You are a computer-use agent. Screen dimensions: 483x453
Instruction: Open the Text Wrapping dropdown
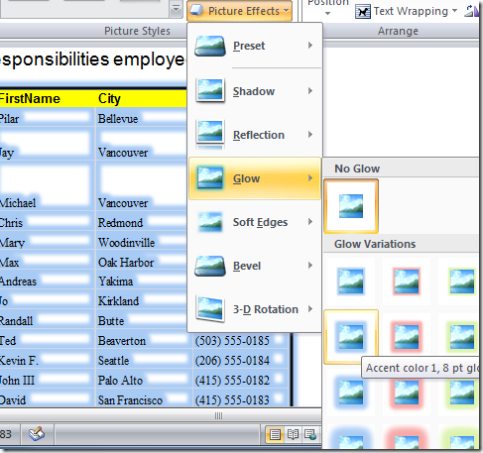(x=406, y=12)
